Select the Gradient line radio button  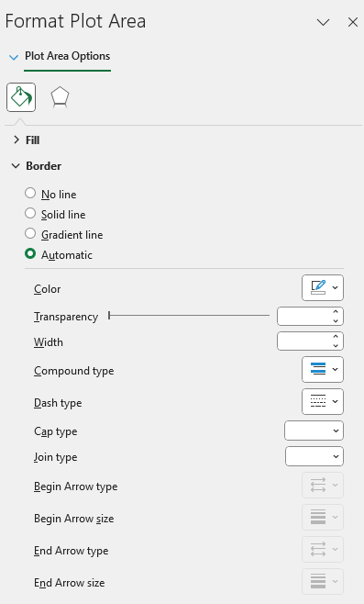click(x=30, y=233)
